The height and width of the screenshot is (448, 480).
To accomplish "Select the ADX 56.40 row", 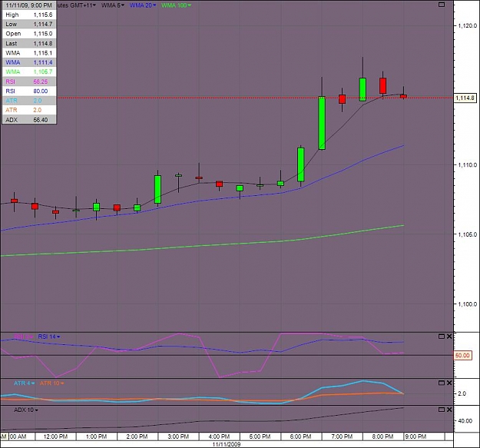I will [x=29, y=120].
